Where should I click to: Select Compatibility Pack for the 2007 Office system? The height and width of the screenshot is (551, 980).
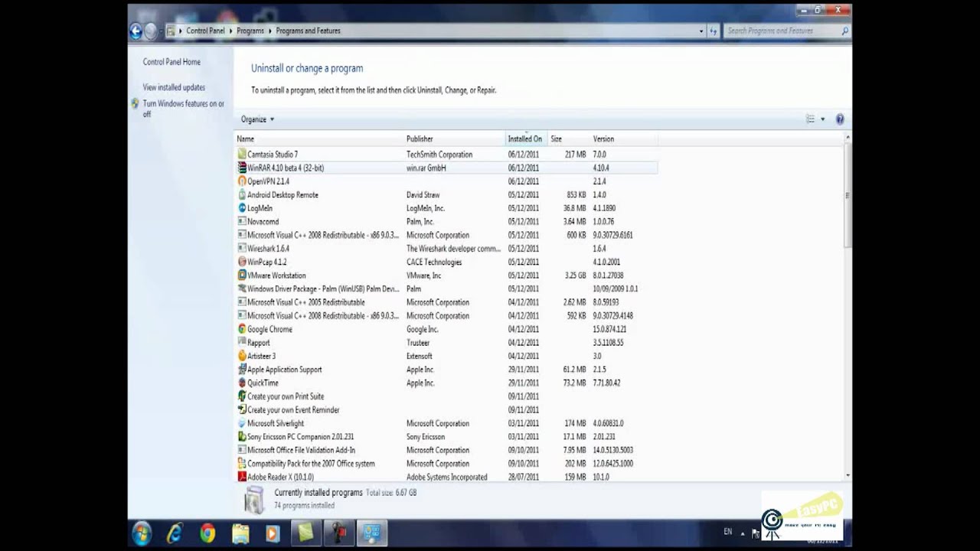[446, 464]
